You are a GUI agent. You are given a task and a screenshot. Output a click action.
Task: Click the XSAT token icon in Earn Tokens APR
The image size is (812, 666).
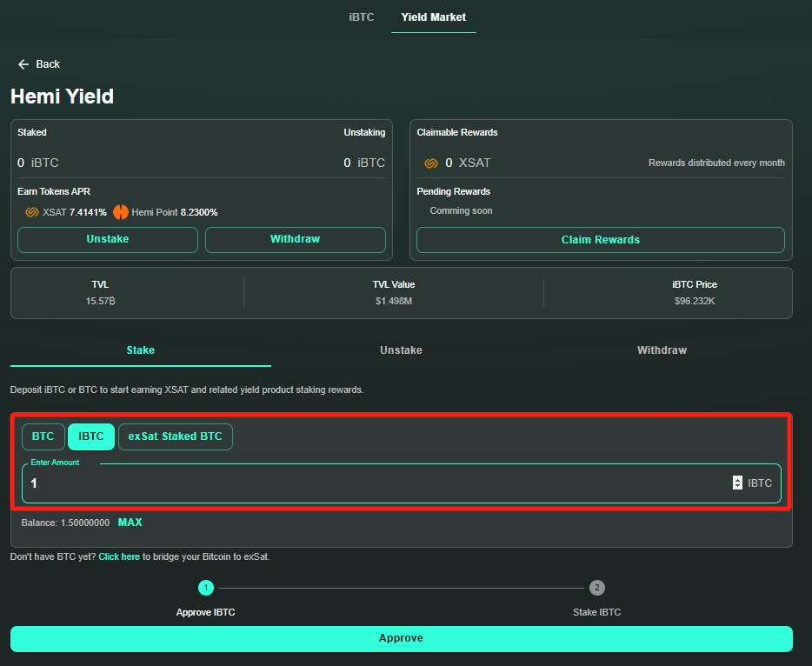coord(32,212)
